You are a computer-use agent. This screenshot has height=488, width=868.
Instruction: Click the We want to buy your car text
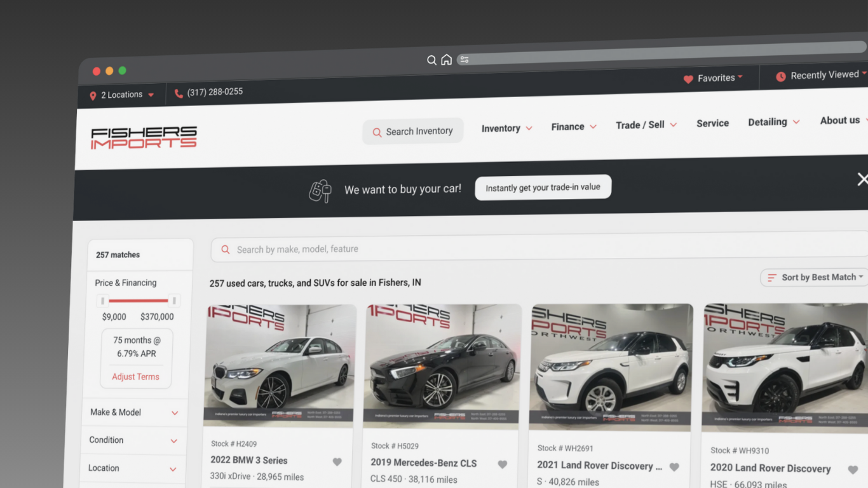403,189
